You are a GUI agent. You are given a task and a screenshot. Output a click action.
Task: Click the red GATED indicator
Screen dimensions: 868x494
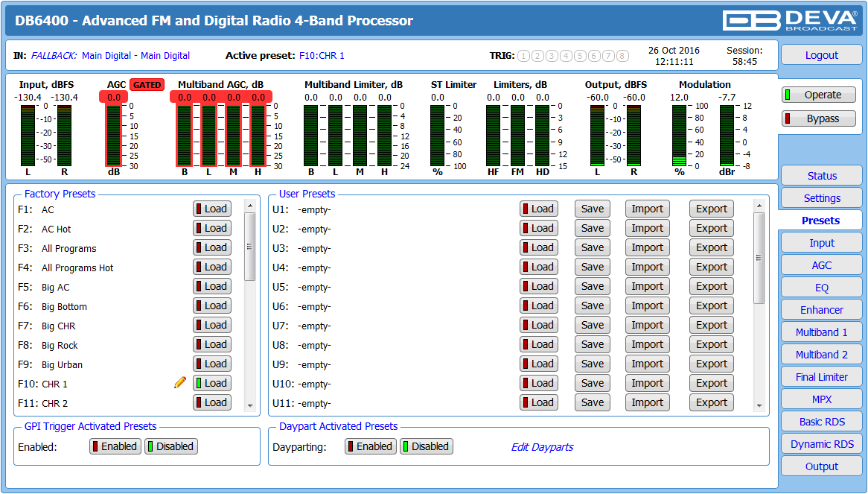(147, 85)
